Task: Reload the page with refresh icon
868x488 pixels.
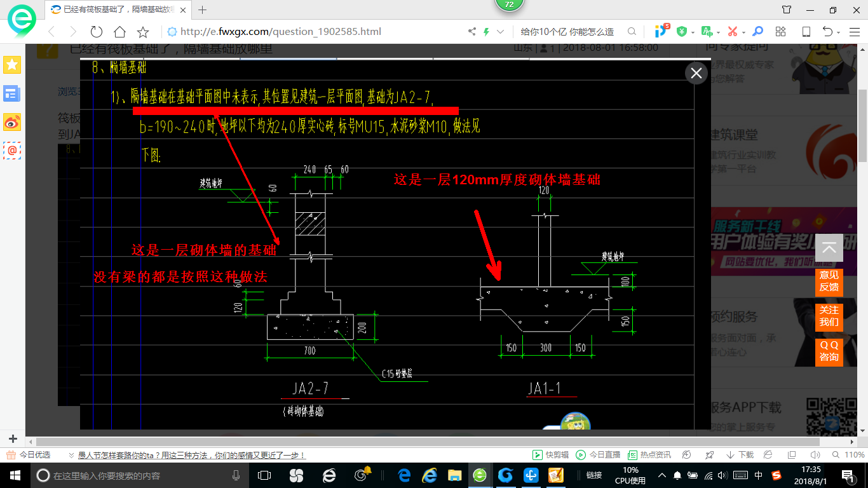Action: click(x=97, y=32)
